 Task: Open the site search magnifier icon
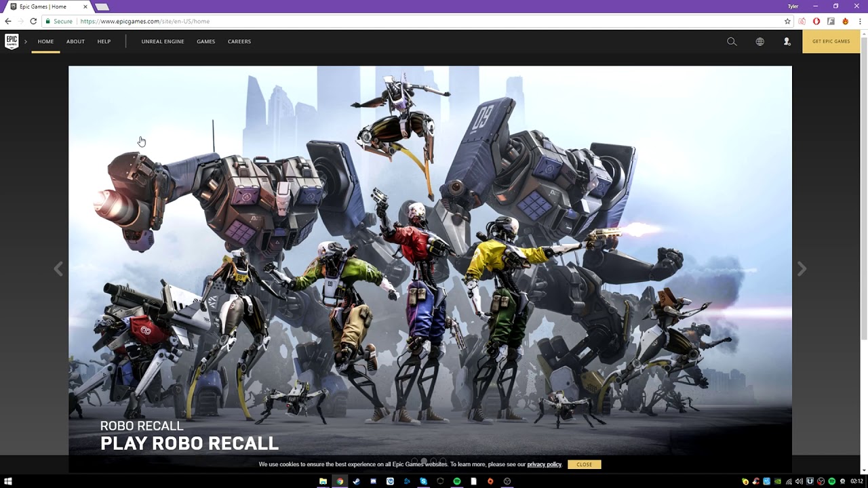pyautogui.click(x=732, y=41)
